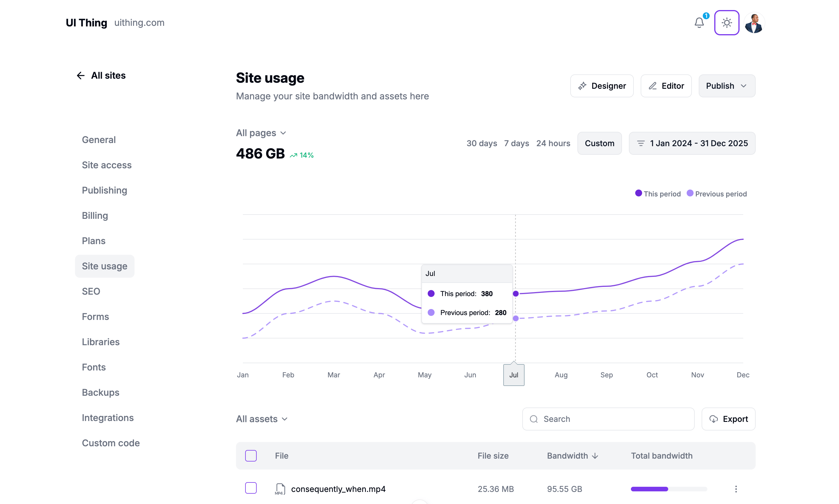Click the 25.36 MB file size value
Image resolution: width=839 pixels, height=504 pixels.
(x=496, y=489)
